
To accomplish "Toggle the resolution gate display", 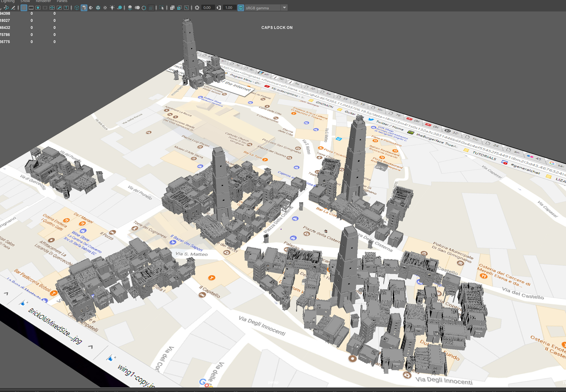I will (38, 8).
